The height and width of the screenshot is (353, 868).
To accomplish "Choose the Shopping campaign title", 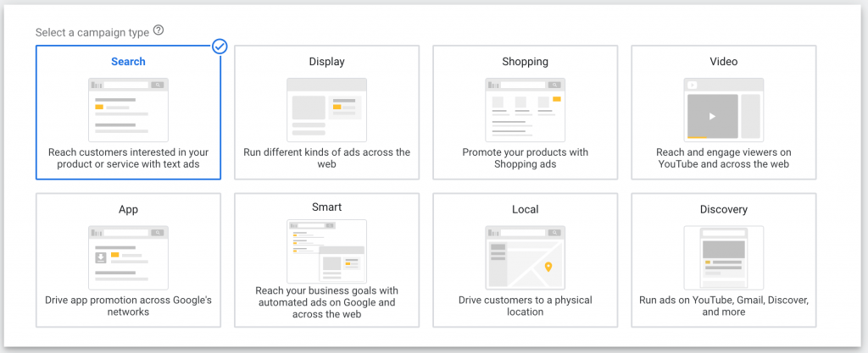I will (x=526, y=62).
